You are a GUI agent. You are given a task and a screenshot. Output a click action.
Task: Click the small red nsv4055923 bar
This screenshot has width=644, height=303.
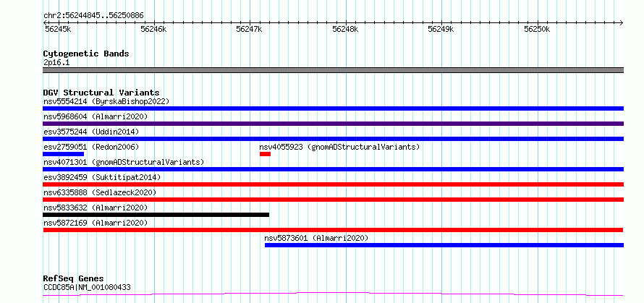[x=266, y=154]
